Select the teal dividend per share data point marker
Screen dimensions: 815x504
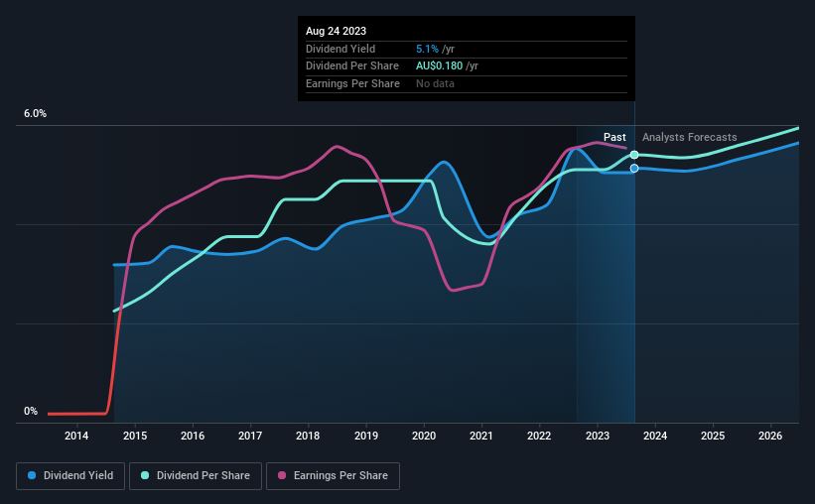click(x=634, y=155)
